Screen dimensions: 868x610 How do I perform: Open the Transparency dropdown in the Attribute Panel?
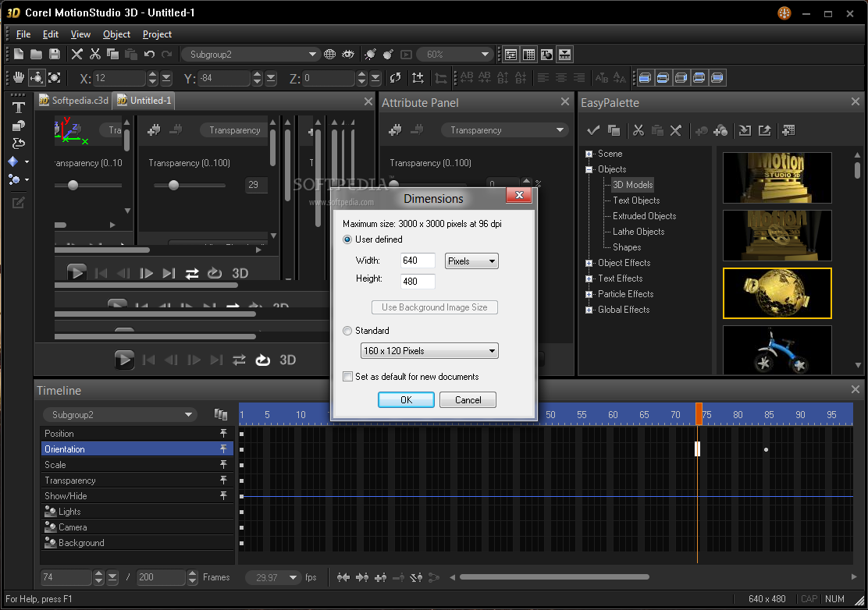click(504, 130)
